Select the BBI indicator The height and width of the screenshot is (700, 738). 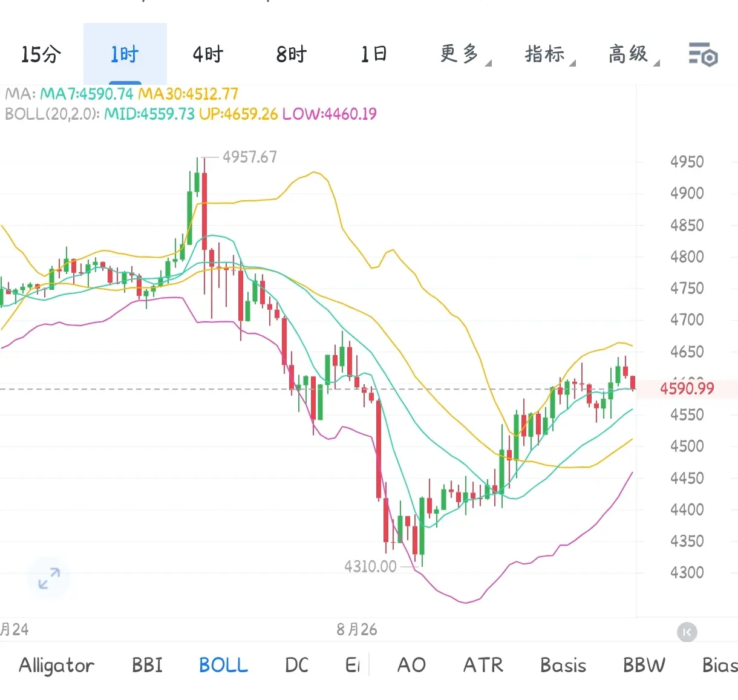pos(147,666)
